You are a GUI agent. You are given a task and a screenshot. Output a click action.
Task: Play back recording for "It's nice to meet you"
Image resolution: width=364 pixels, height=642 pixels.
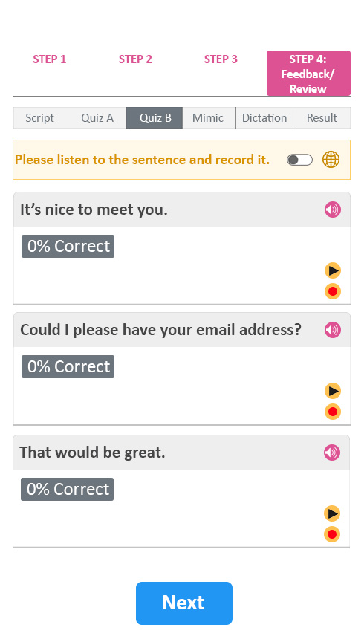tap(333, 270)
